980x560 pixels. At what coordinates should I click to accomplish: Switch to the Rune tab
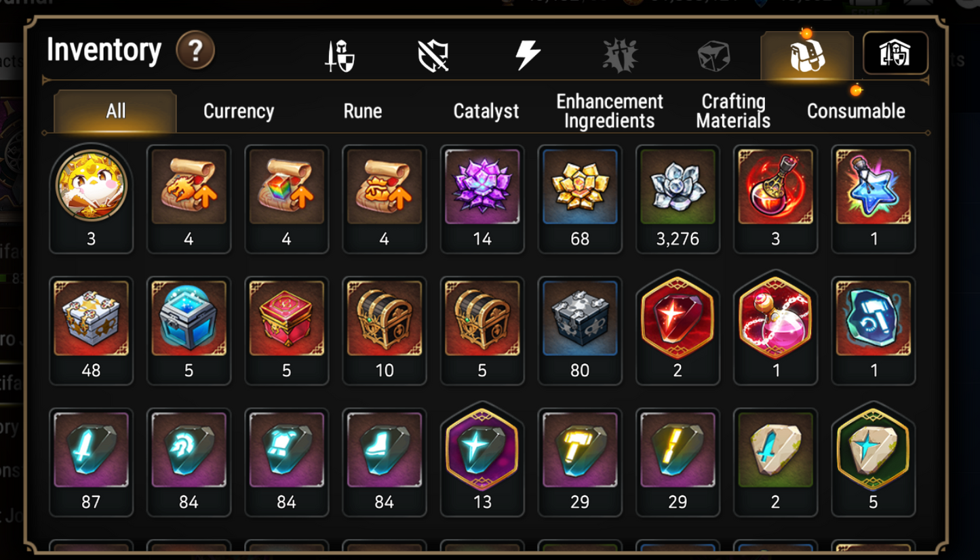(363, 111)
